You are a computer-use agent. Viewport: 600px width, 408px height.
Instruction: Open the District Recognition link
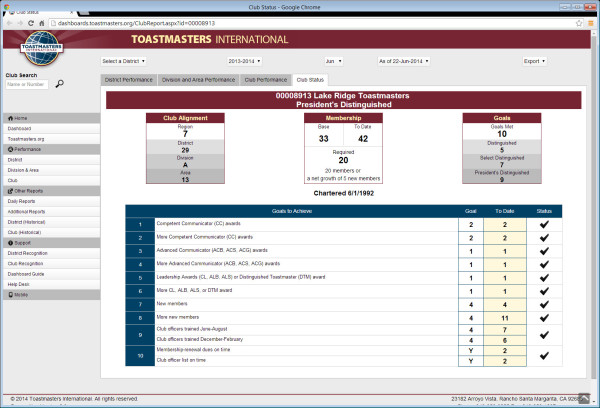pyautogui.click(x=52, y=253)
